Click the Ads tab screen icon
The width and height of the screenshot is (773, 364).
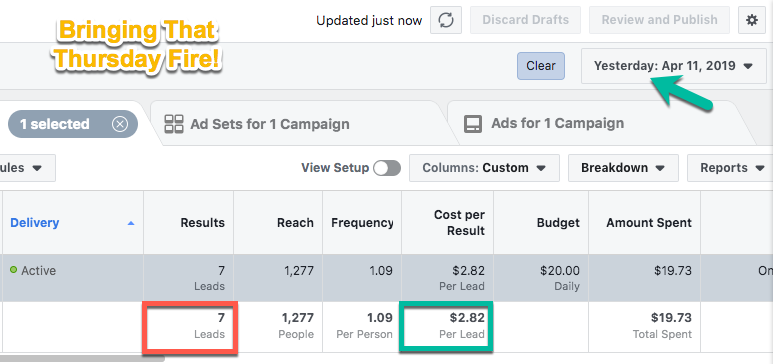pyautogui.click(x=473, y=124)
